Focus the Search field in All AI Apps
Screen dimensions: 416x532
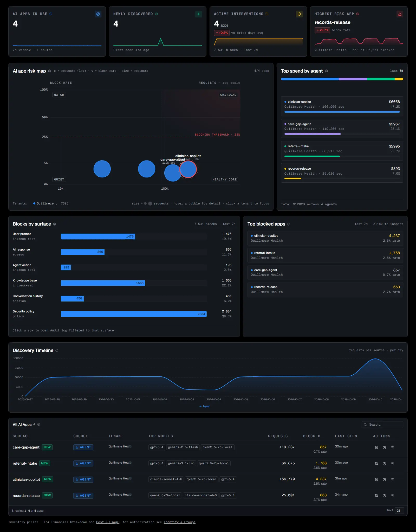(x=382, y=424)
